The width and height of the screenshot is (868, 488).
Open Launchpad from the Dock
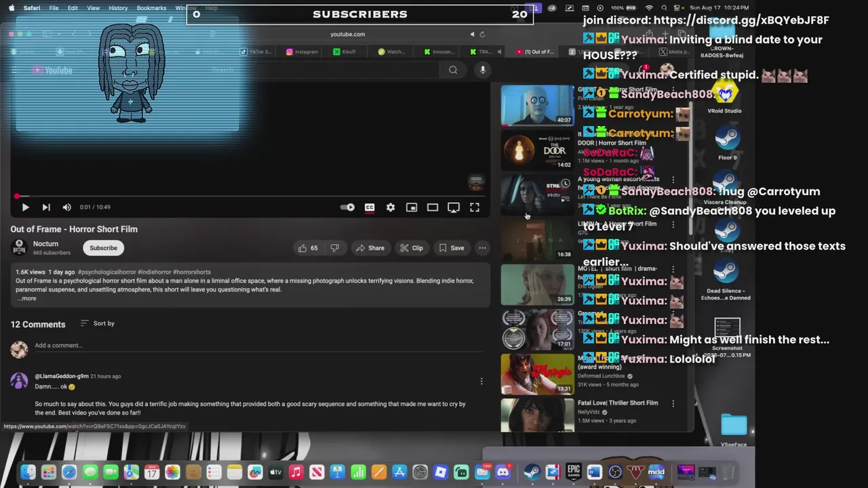click(x=48, y=472)
